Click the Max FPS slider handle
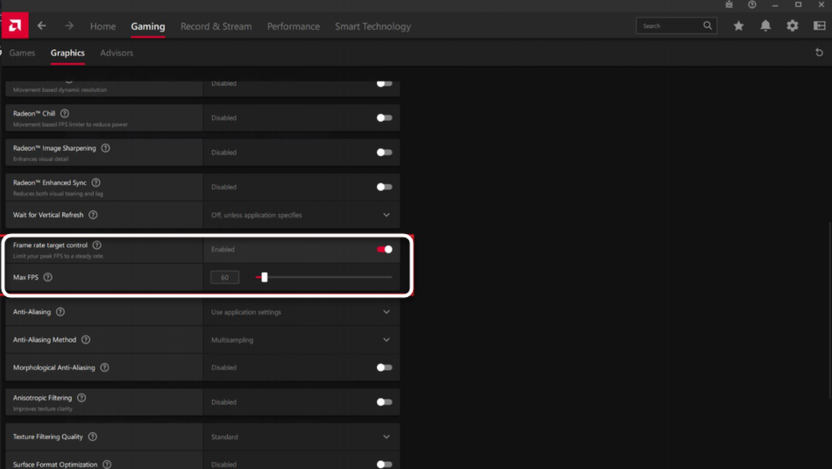The width and height of the screenshot is (832, 469). [264, 277]
